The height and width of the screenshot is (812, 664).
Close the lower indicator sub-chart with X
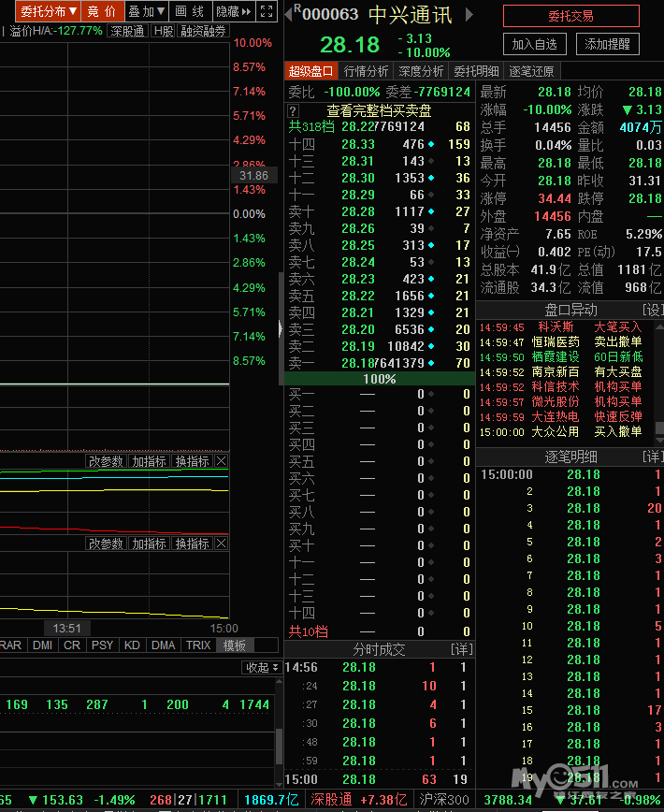coord(221,544)
